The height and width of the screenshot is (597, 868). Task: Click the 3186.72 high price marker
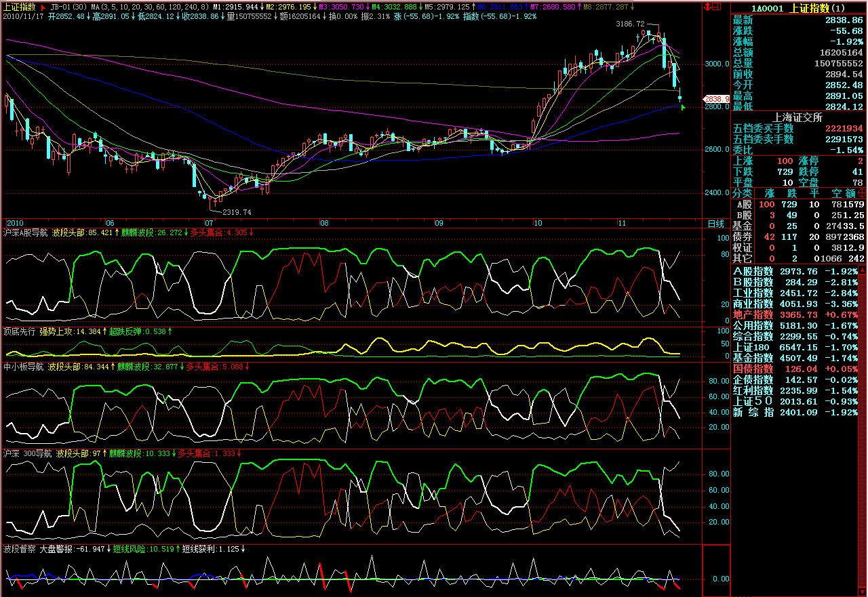[630, 24]
